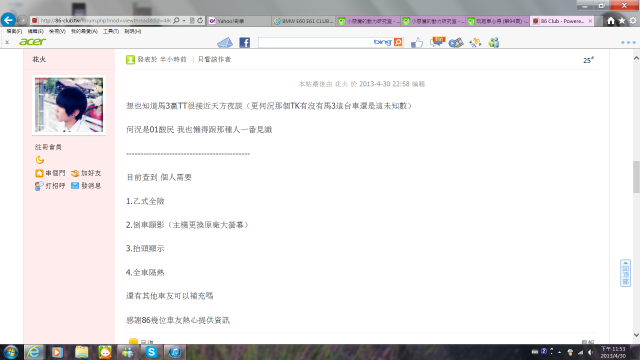Click the green poster icon beside 發表於
640x360 pixels.
[130, 60]
